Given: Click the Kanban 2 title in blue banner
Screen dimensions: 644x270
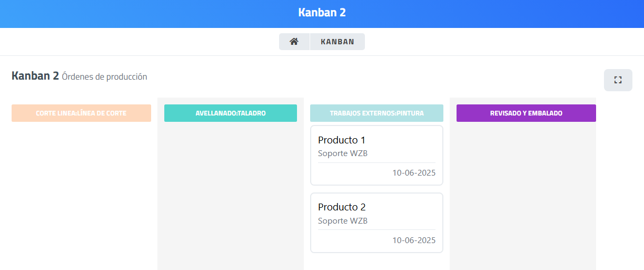Looking at the screenshot, I should (x=322, y=13).
